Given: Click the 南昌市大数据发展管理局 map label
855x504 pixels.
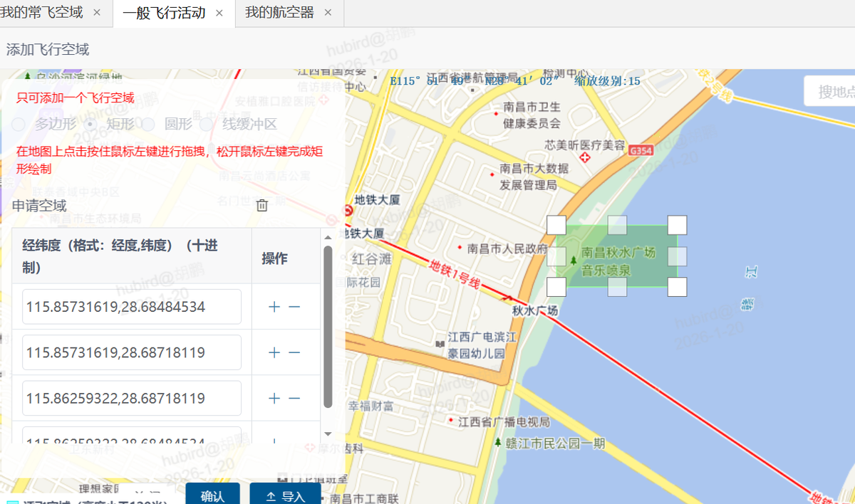Looking at the screenshot, I should 534,177.
